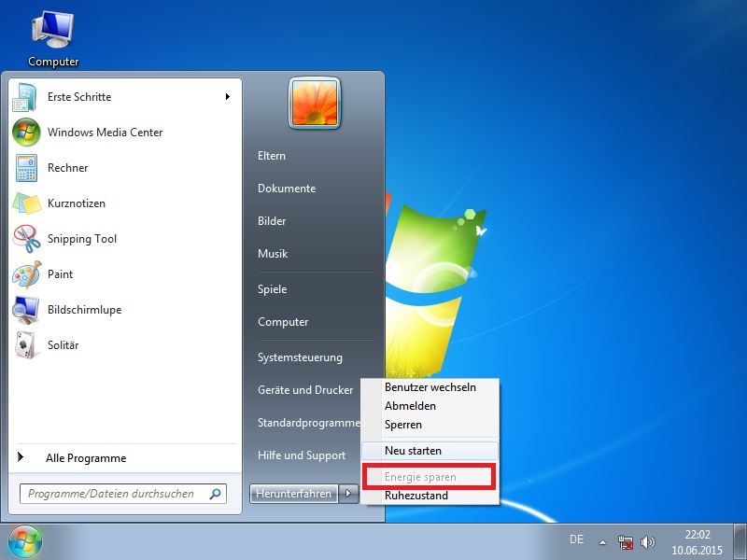
Task: Open Spiele
Action: (x=272, y=289)
